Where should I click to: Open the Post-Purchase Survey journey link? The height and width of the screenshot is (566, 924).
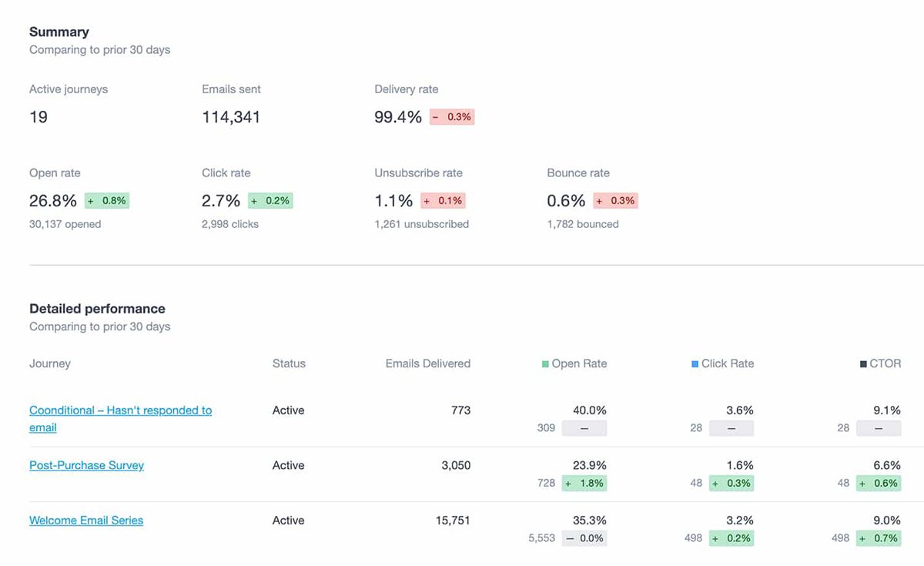point(86,465)
